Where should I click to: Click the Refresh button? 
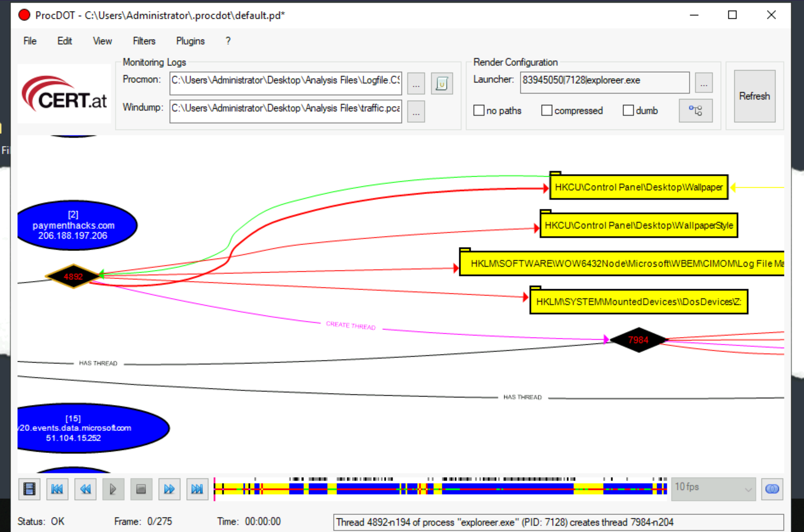pos(754,96)
